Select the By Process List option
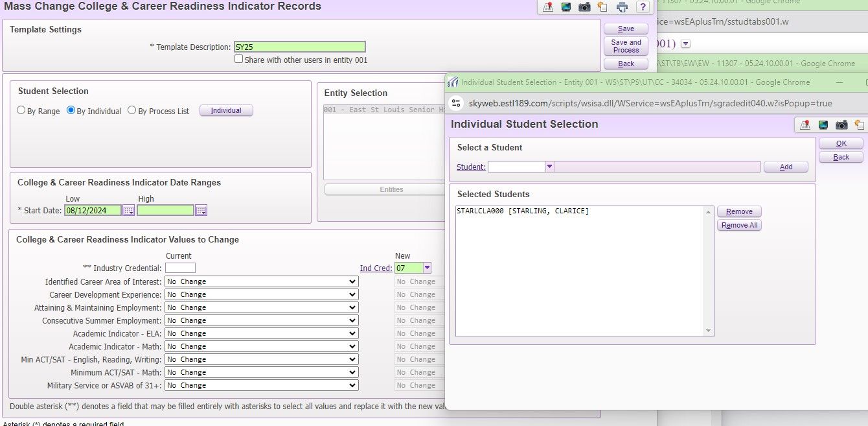This screenshot has height=426, width=868. [132, 111]
